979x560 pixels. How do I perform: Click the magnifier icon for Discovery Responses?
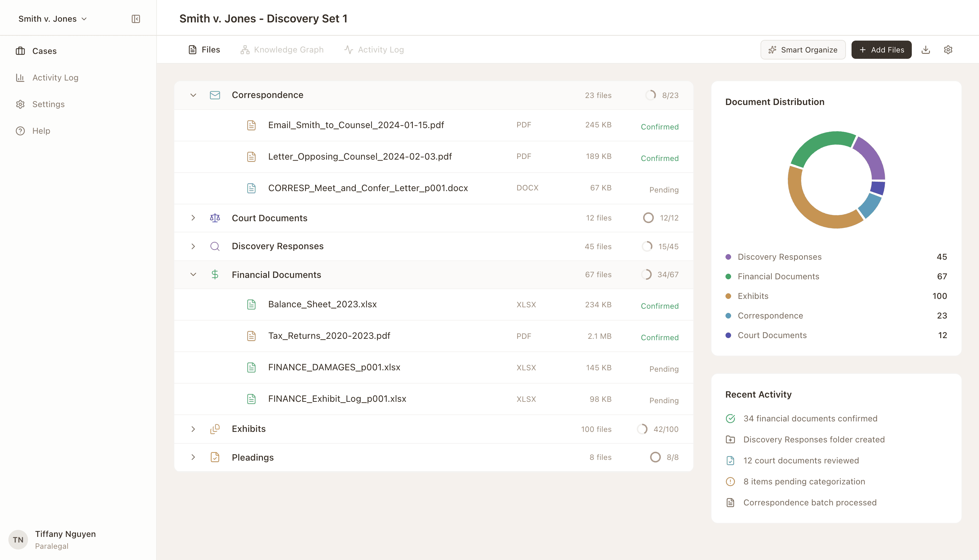click(215, 246)
